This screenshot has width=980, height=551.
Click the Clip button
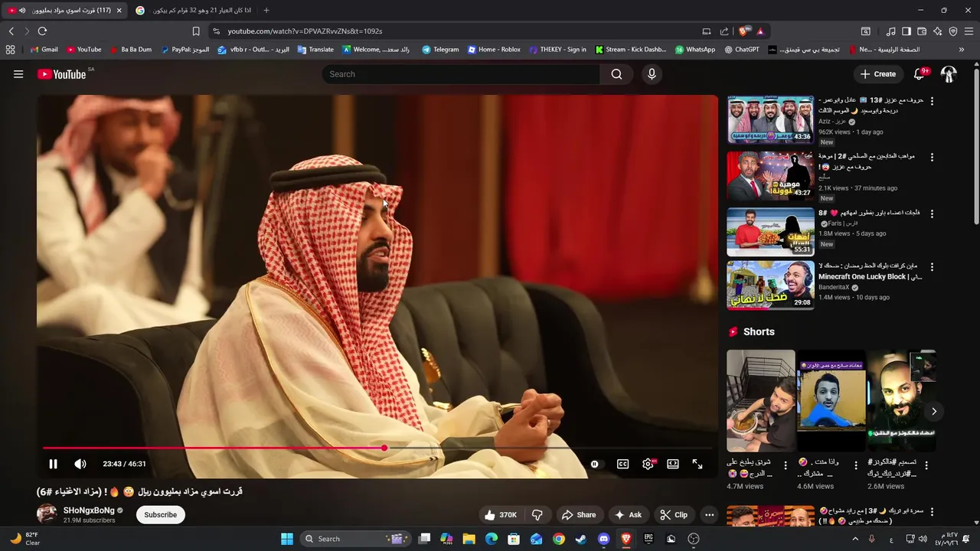click(x=674, y=515)
